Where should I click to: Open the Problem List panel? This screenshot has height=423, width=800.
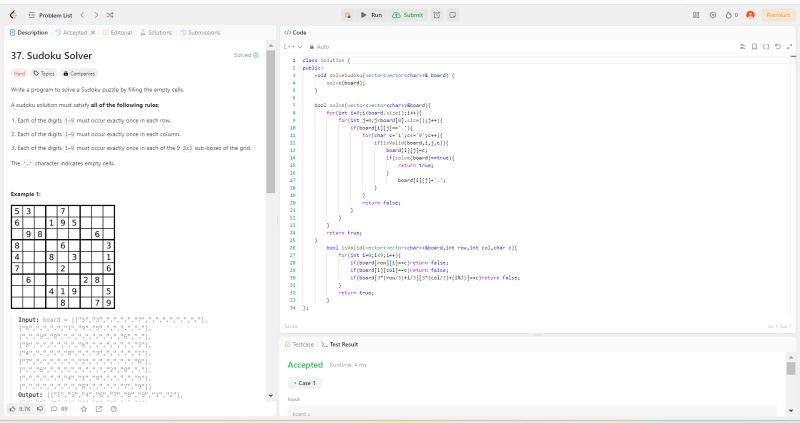tap(50, 15)
